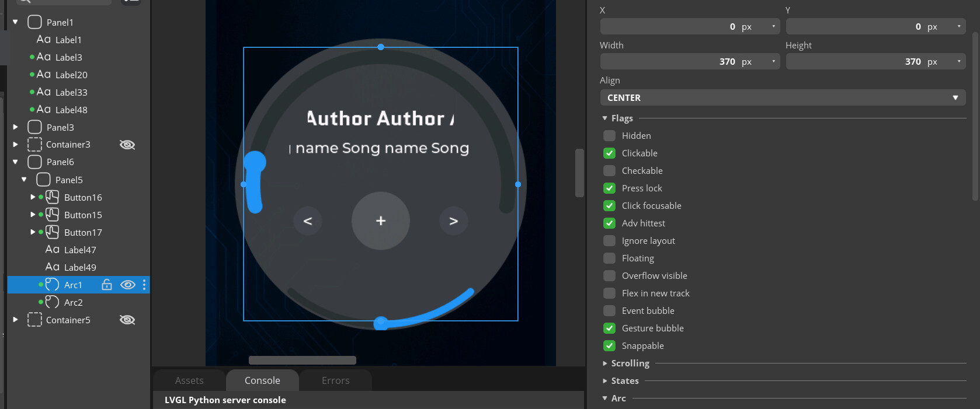Screen dimensions: 980x409
Task: Enable the Floating flag checkbox
Action: point(609,258)
